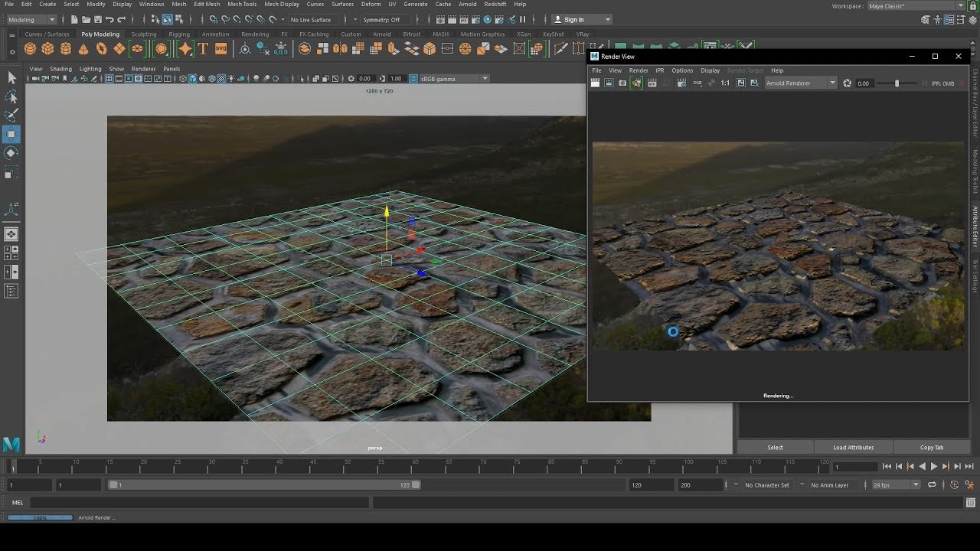Adjust the Render View exposure slider
Screen dimensions: 980x551
pyautogui.click(x=897, y=83)
